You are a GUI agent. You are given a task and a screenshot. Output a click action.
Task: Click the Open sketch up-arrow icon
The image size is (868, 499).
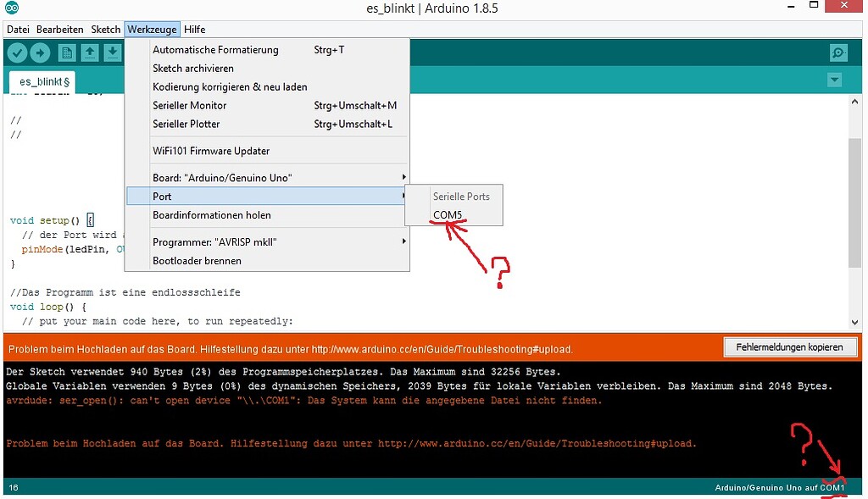[90, 53]
